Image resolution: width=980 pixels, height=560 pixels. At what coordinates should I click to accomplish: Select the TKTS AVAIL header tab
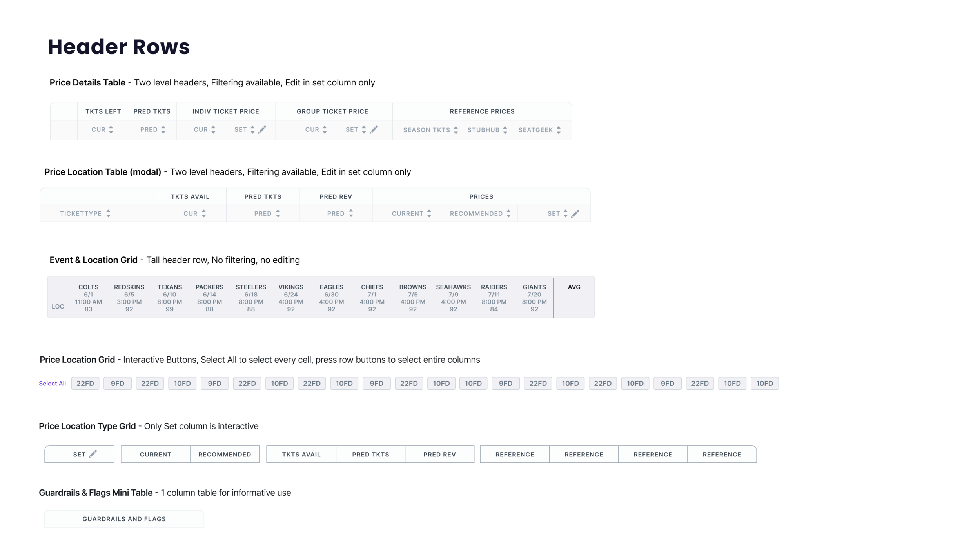pyautogui.click(x=301, y=455)
